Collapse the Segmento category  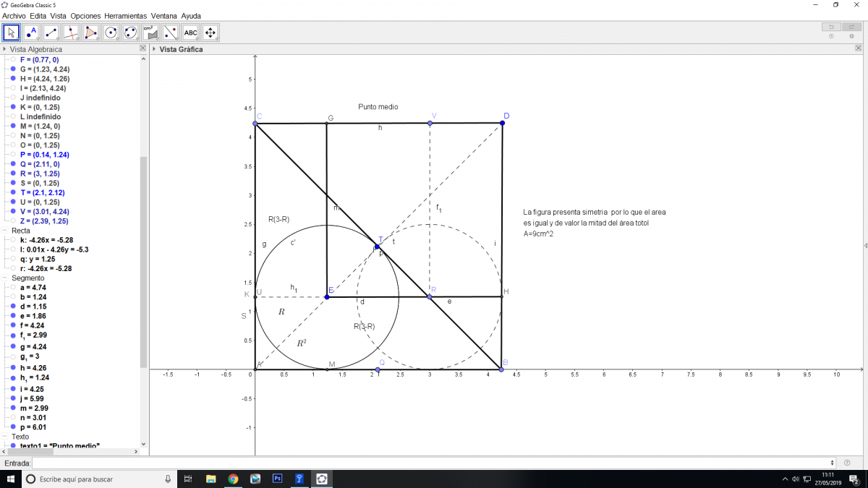[6, 278]
